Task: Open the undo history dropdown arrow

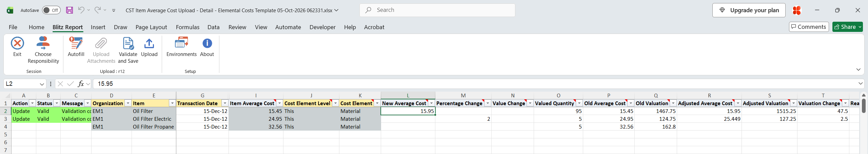Action: point(88,10)
